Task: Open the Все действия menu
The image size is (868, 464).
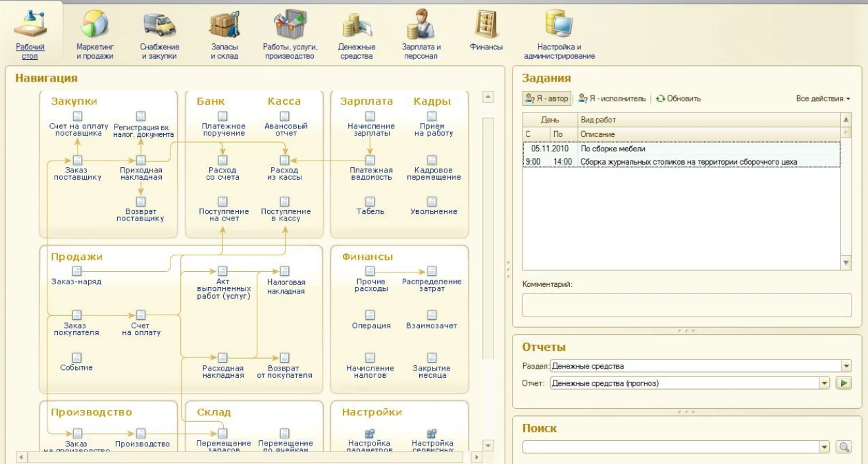Action: [x=823, y=99]
